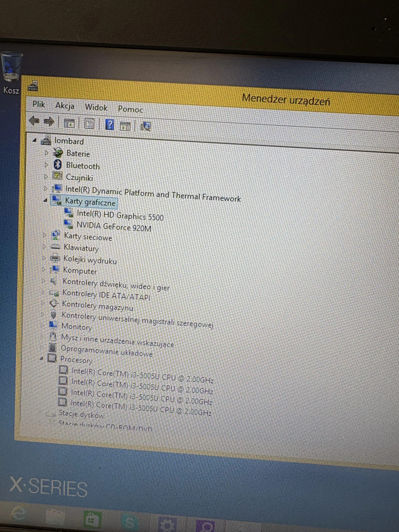Click the lombard computer root icon
Image resolution: width=399 pixels, height=532 pixels.
click(46, 140)
